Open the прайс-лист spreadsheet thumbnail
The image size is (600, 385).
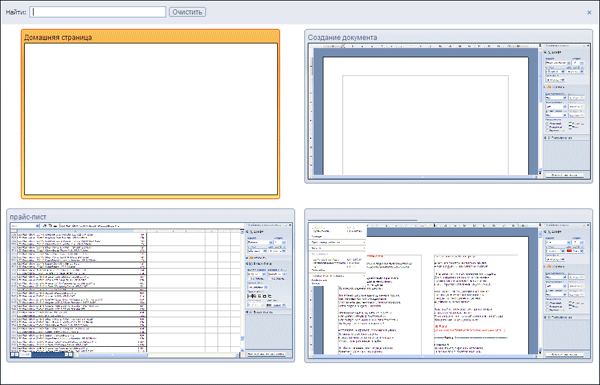(x=150, y=285)
